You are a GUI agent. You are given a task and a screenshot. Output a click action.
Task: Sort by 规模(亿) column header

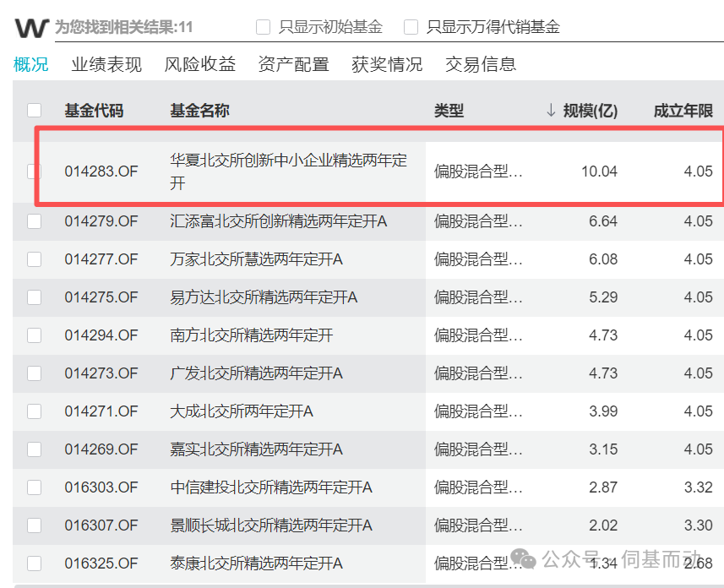[590, 111]
